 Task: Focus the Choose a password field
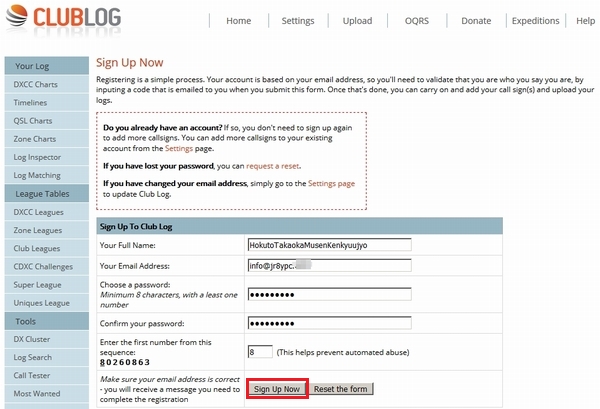click(x=329, y=294)
